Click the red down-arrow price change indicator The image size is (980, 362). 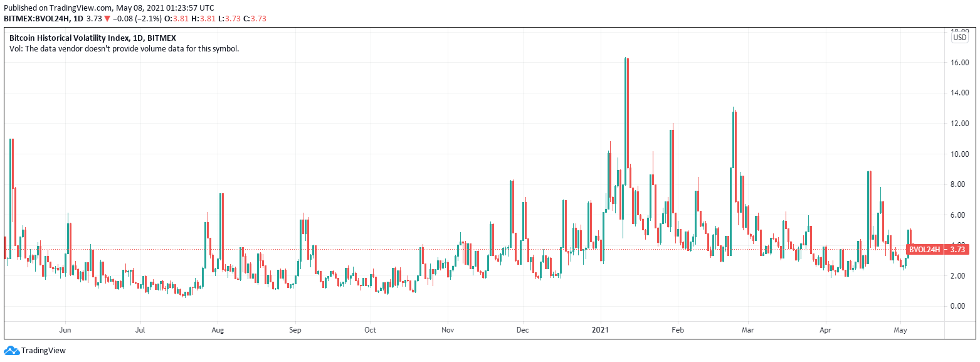click(107, 19)
